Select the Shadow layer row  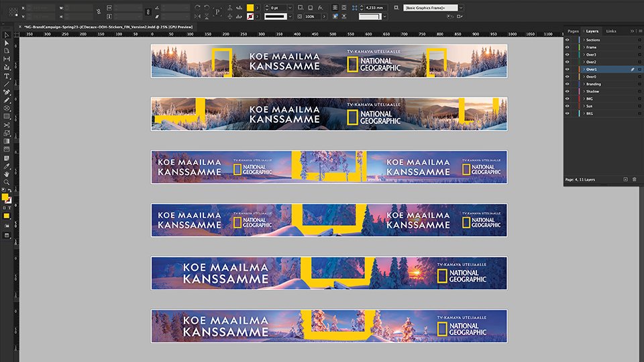603,92
